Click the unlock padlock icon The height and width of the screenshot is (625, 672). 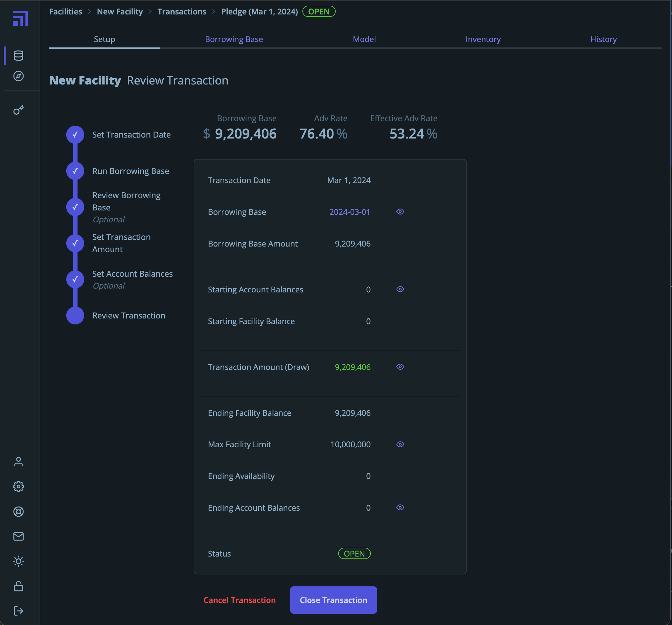pyautogui.click(x=18, y=586)
